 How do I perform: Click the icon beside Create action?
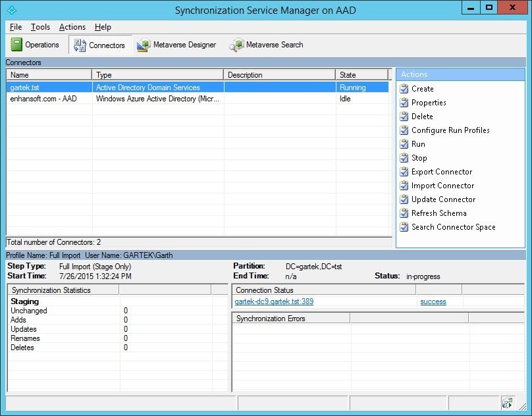coord(404,89)
